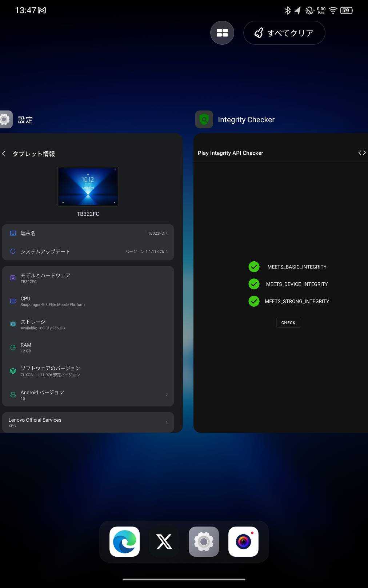The height and width of the screenshot is (588, 368).
Task: Tap the 13:47 clock
Action: click(25, 10)
